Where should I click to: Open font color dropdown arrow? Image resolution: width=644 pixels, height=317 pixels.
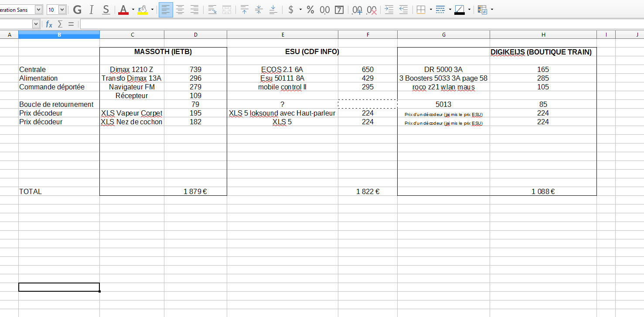(133, 10)
